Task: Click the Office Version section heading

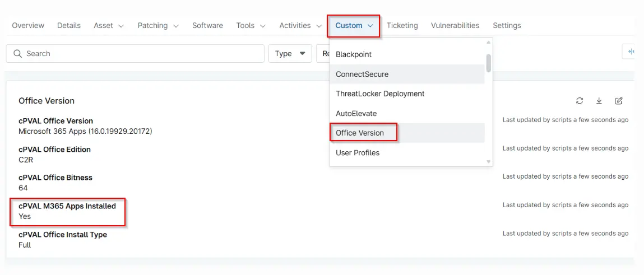Action: tap(47, 101)
